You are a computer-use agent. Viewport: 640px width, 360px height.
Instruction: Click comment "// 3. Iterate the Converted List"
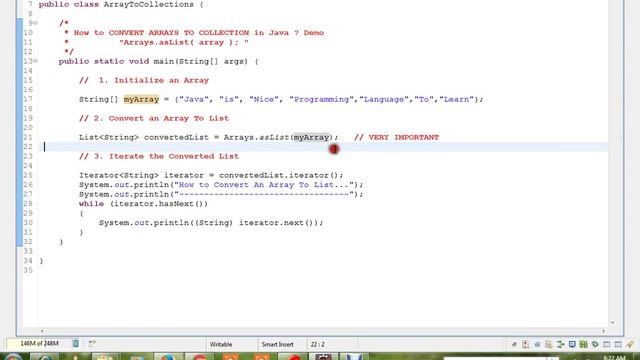159,156
